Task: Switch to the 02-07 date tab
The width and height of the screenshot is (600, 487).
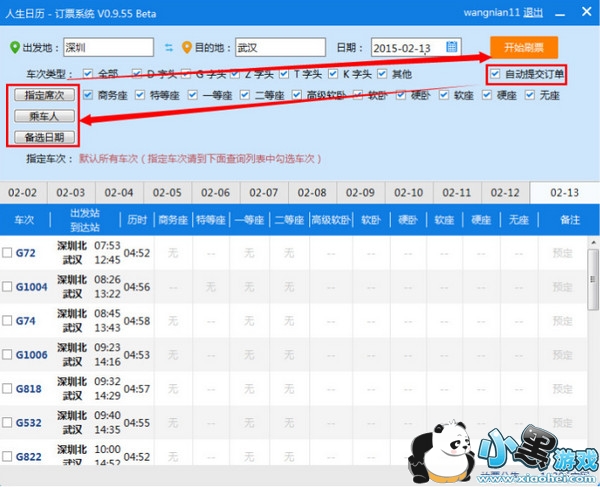Action: (264, 192)
